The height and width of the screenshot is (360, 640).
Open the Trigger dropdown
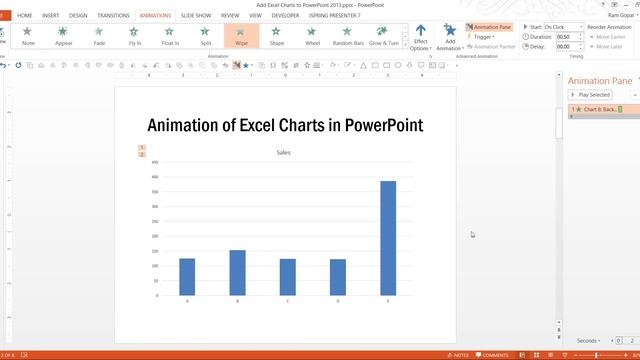click(481, 37)
